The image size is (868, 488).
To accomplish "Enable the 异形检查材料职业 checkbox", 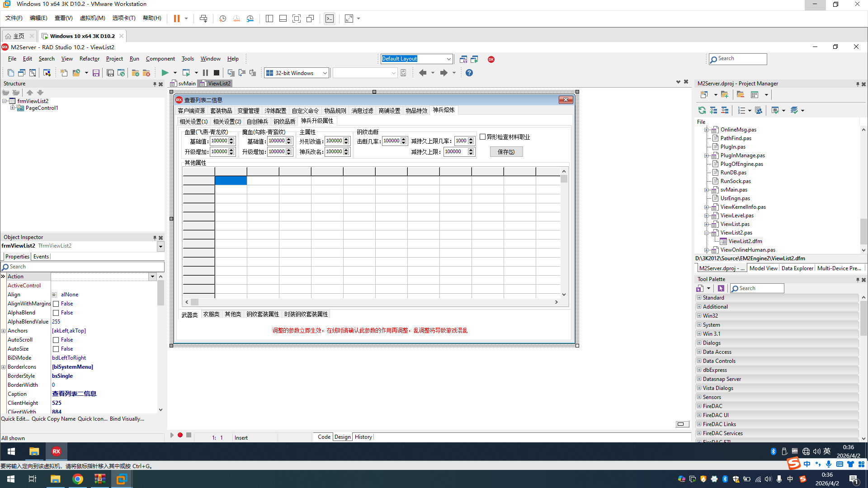I will point(483,137).
